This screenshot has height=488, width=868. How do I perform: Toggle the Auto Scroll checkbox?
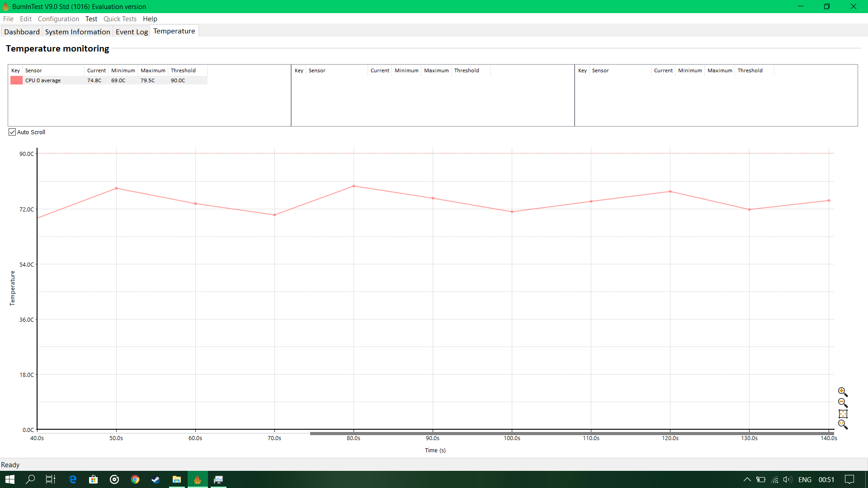tap(12, 132)
